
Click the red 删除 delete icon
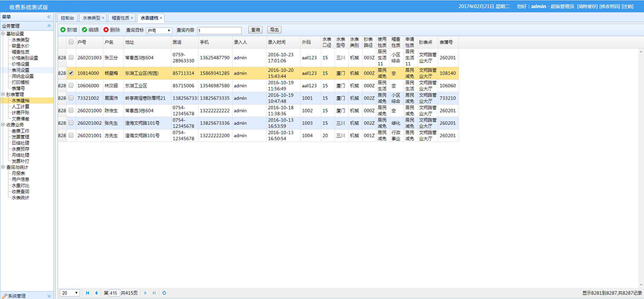click(x=106, y=30)
